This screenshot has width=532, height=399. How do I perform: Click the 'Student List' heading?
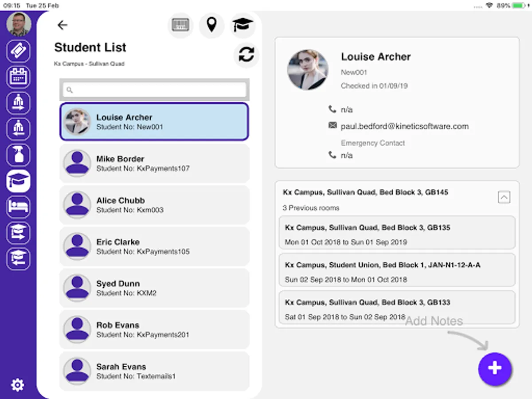pos(90,47)
